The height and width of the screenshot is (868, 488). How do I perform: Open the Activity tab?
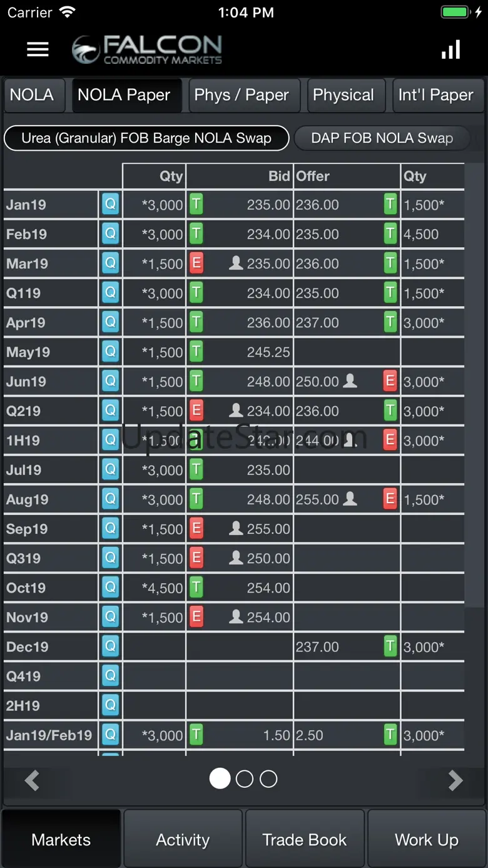pos(183,839)
